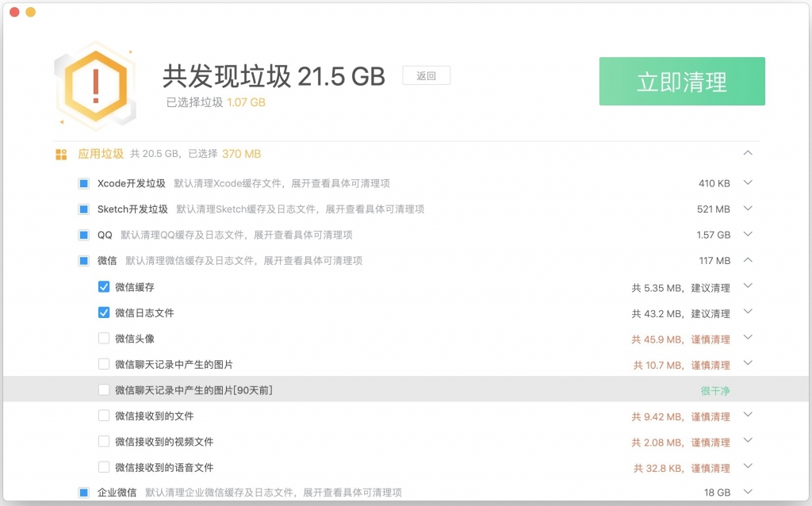Enable the 企业微信 checkbox
Screen dimensions: 812x506
(83, 493)
